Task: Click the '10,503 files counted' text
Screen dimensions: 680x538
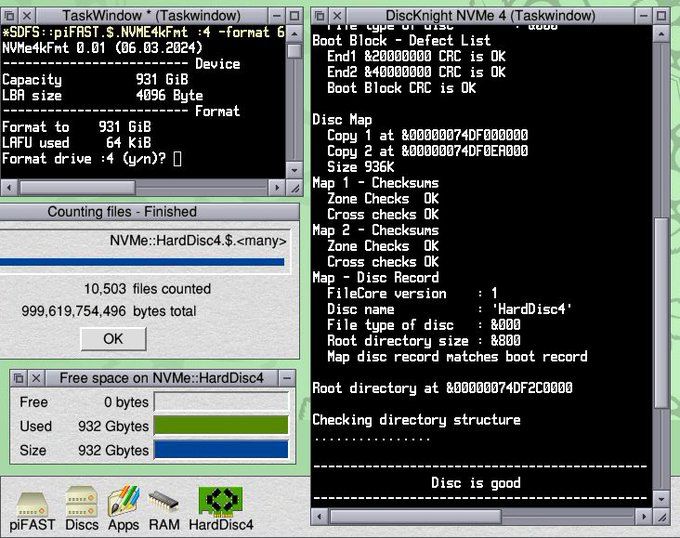Action: [x=147, y=289]
